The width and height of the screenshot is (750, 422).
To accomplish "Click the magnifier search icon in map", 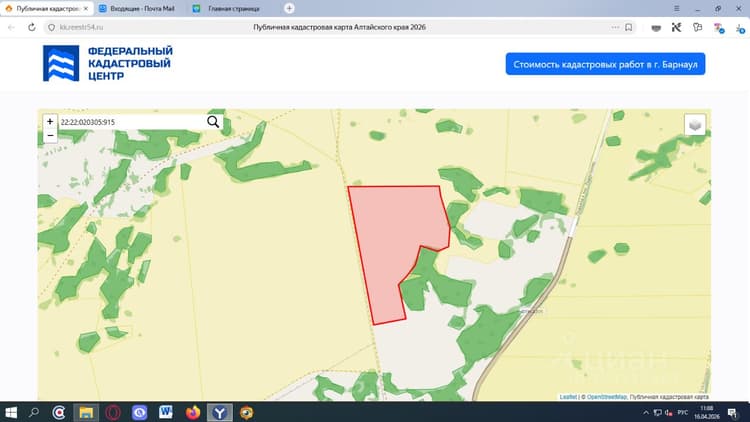I will pyautogui.click(x=213, y=122).
